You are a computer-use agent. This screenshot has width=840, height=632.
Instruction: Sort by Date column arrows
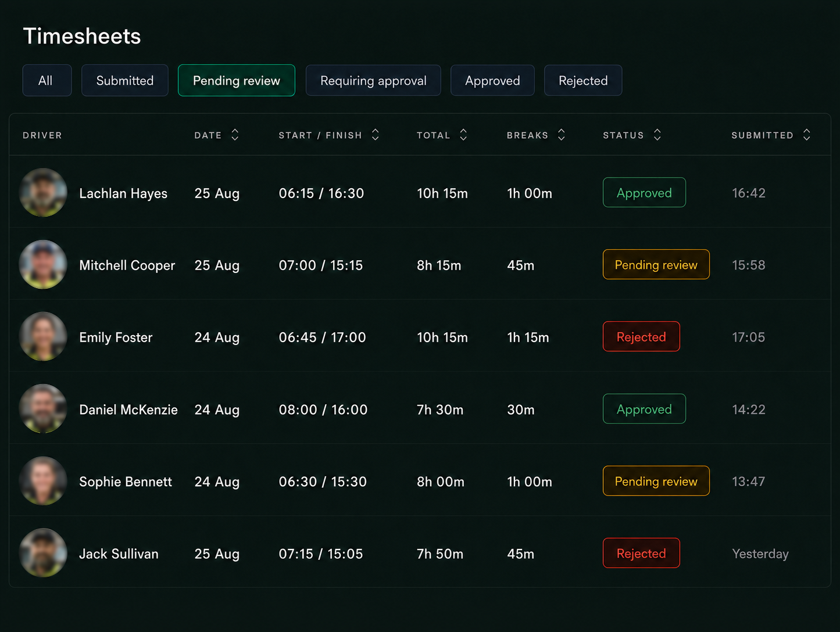(x=235, y=135)
